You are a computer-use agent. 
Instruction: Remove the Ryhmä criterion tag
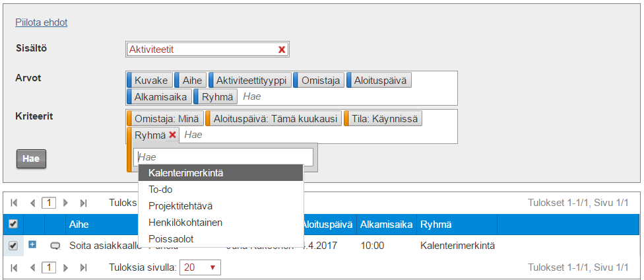(x=172, y=135)
